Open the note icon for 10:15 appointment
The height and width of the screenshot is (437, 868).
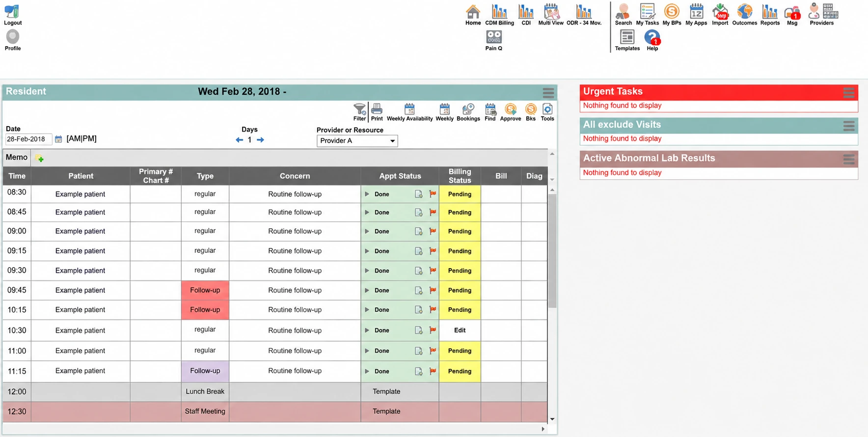click(418, 310)
